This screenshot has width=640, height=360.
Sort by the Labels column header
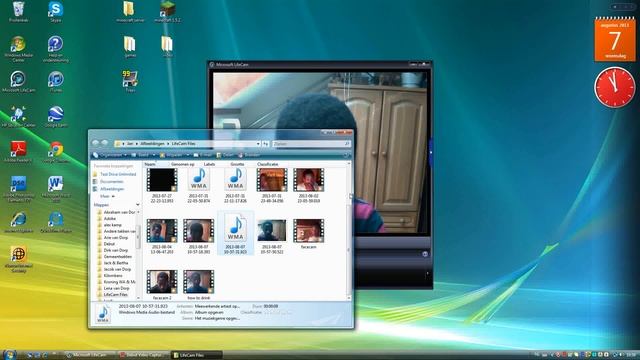(209, 164)
